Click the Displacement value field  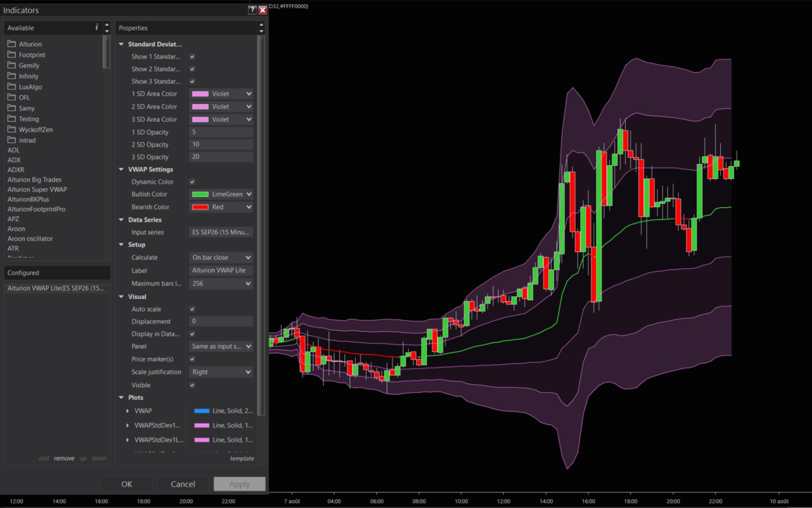coord(221,321)
